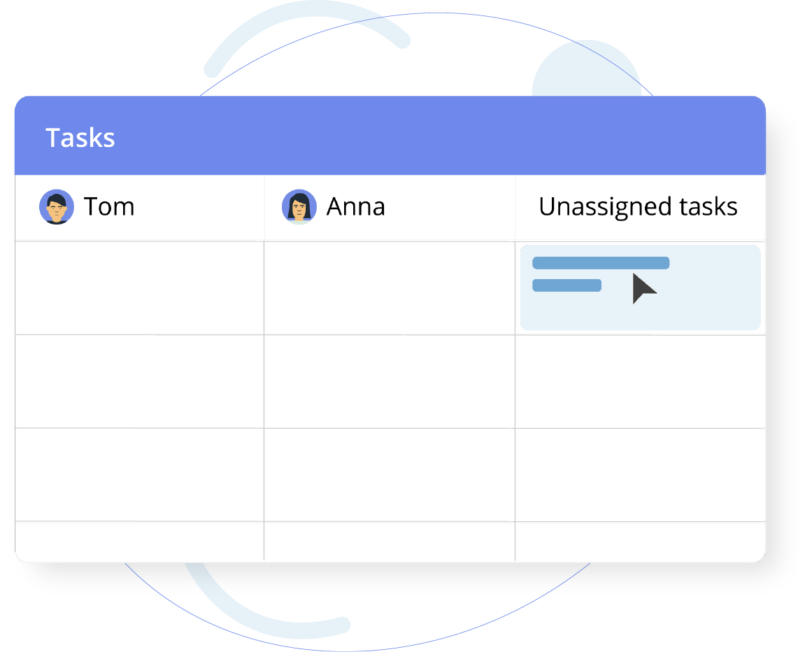The width and height of the screenshot is (812, 652).
Task: Click third row cell under Unassigned tasks
Action: (640, 474)
